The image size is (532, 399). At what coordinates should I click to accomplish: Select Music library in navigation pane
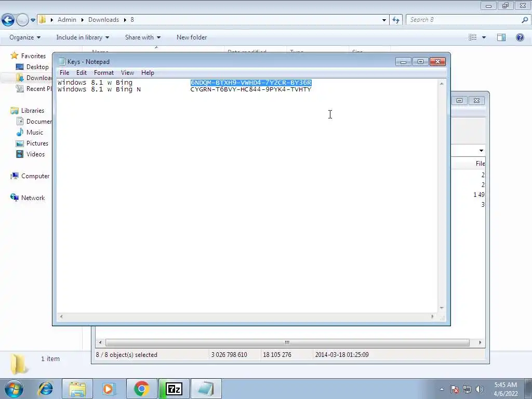[x=35, y=132]
